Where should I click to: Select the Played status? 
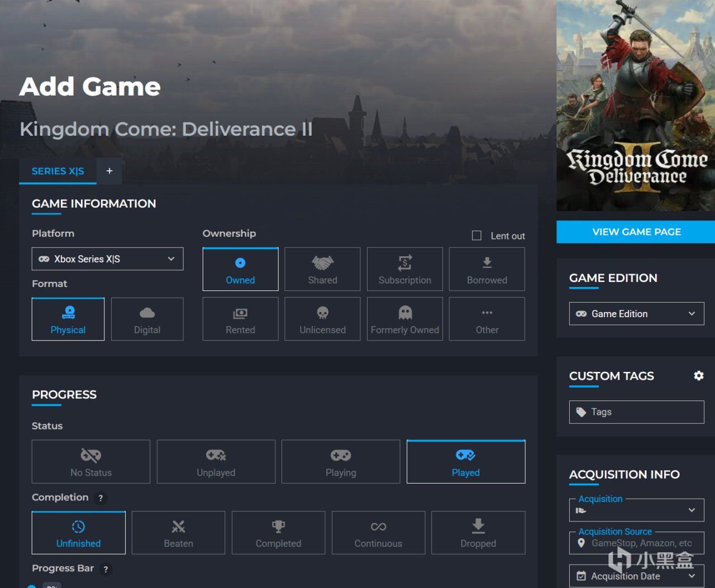click(x=466, y=462)
